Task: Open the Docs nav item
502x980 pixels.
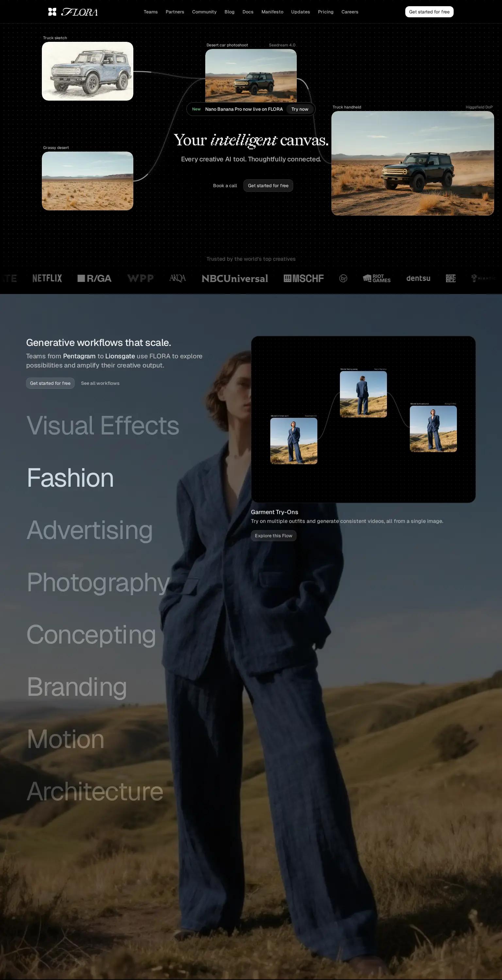Action: (x=248, y=12)
